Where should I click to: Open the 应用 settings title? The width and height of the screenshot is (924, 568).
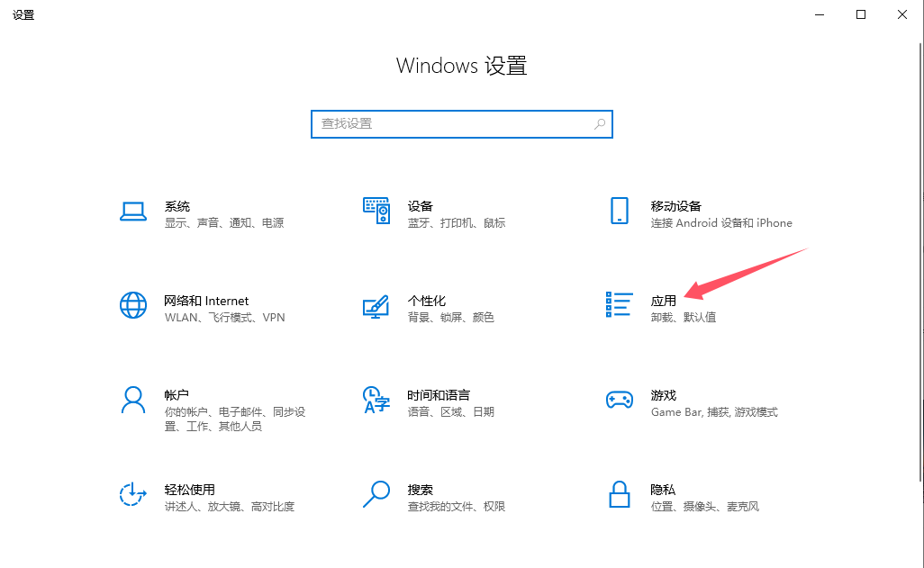point(664,301)
